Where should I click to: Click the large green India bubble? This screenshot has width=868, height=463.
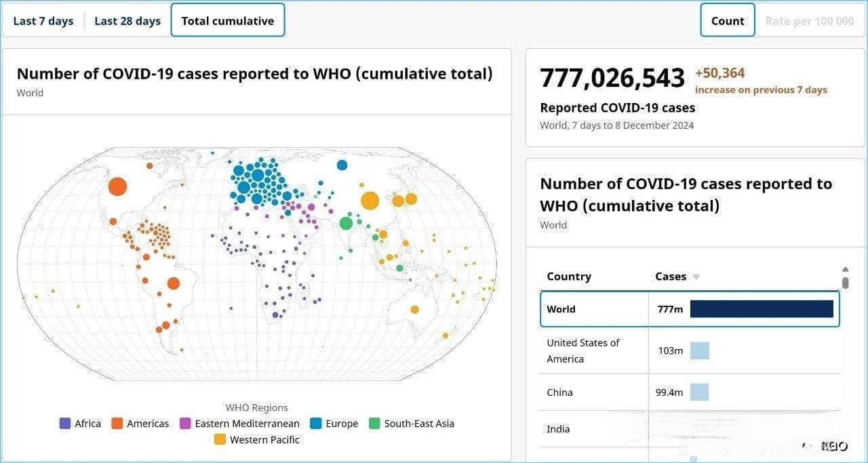click(347, 223)
